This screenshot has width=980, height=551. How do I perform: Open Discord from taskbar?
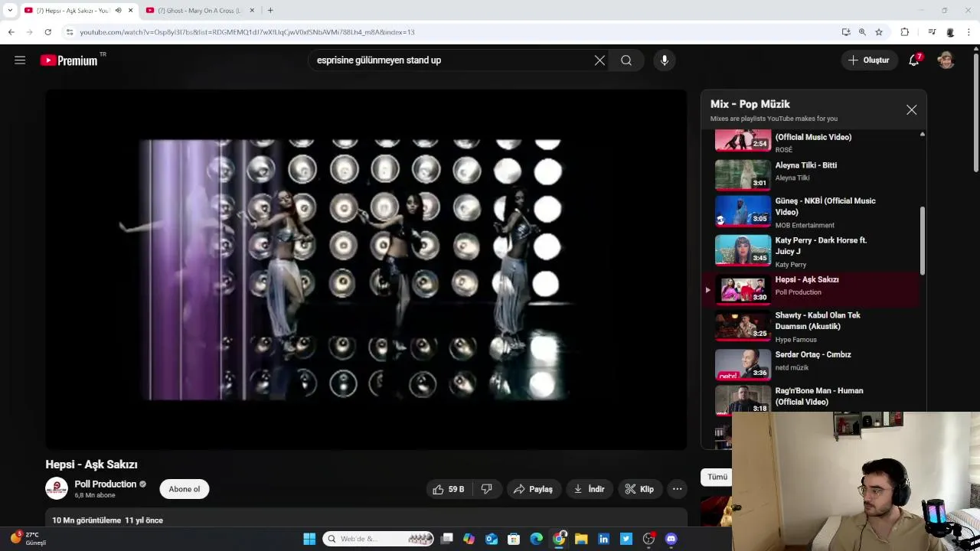coord(671,539)
